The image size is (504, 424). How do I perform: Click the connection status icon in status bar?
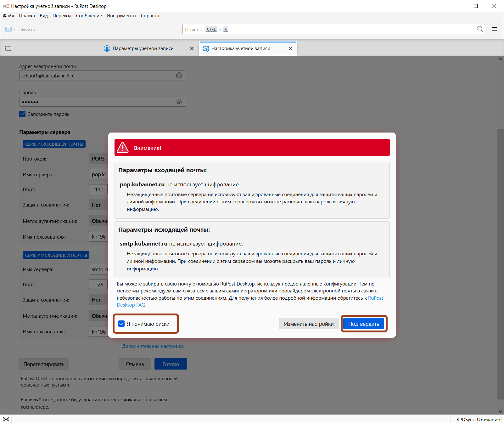pyautogui.click(x=6, y=419)
